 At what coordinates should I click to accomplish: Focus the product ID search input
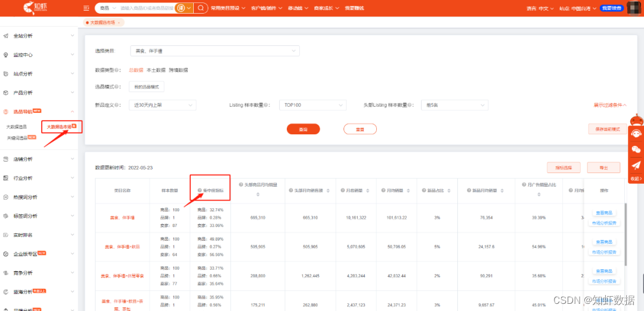[147, 8]
